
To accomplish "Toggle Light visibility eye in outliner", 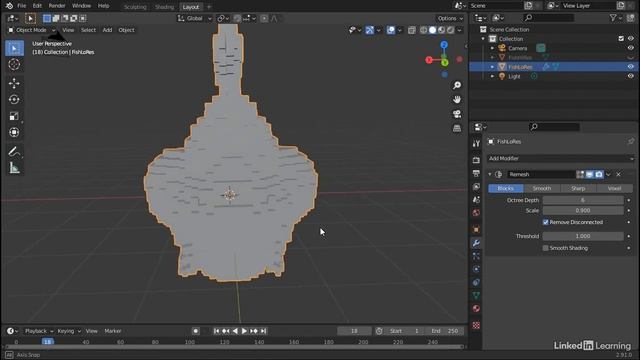I will [x=630, y=76].
